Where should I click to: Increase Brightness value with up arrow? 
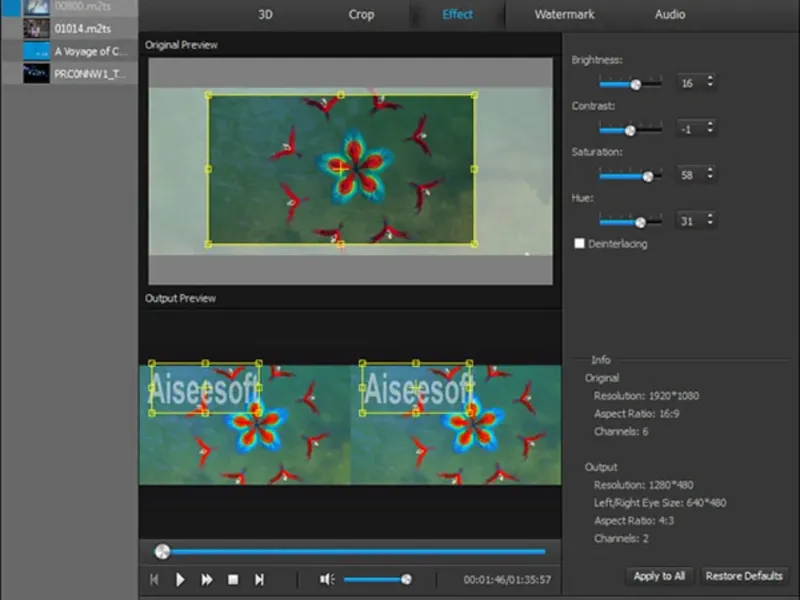coord(710,79)
